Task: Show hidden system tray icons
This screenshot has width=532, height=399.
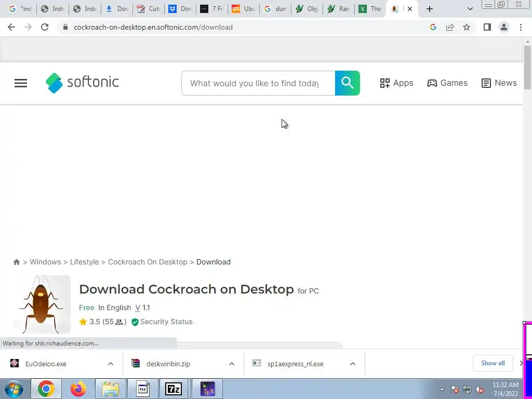Action: pyautogui.click(x=442, y=390)
